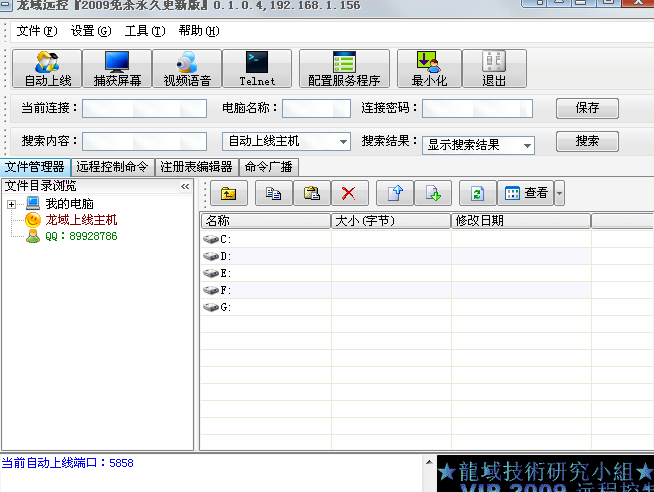The image size is (654, 492).
Task: Click the 自动上线 toolbar button
Action: click(x=47, y=69)
